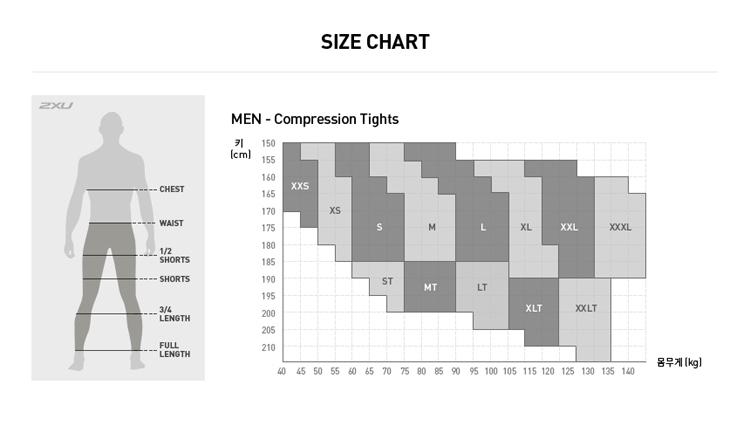The height and width of the screenshot is (426, 750).
Task: Click the 3/4 LENGTH label
Action: [174, 314]
